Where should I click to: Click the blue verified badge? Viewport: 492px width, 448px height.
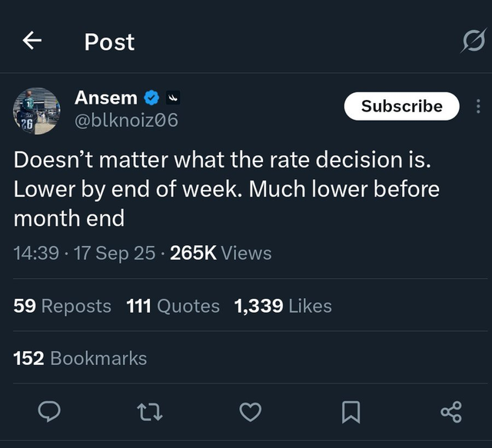pyautogui.click(x=152, y=98)
